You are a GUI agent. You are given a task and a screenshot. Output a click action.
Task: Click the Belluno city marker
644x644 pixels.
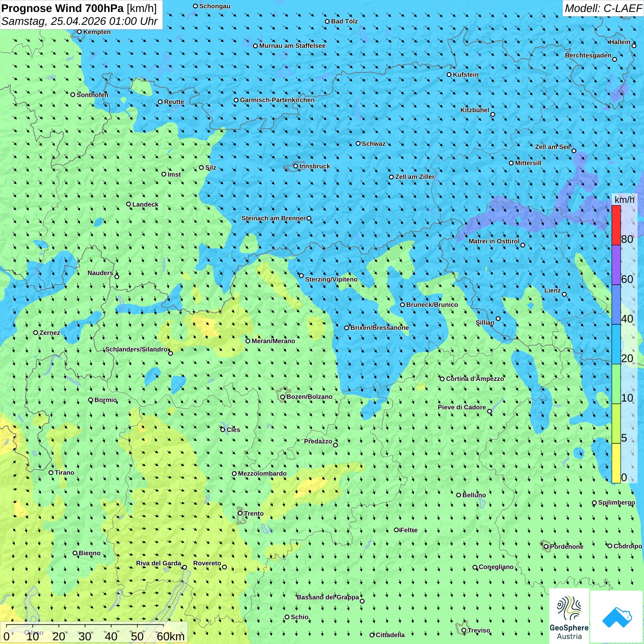click(x=458, y=495)
